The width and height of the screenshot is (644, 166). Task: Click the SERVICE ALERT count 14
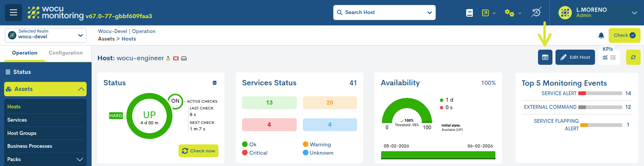tap(628, 93)
